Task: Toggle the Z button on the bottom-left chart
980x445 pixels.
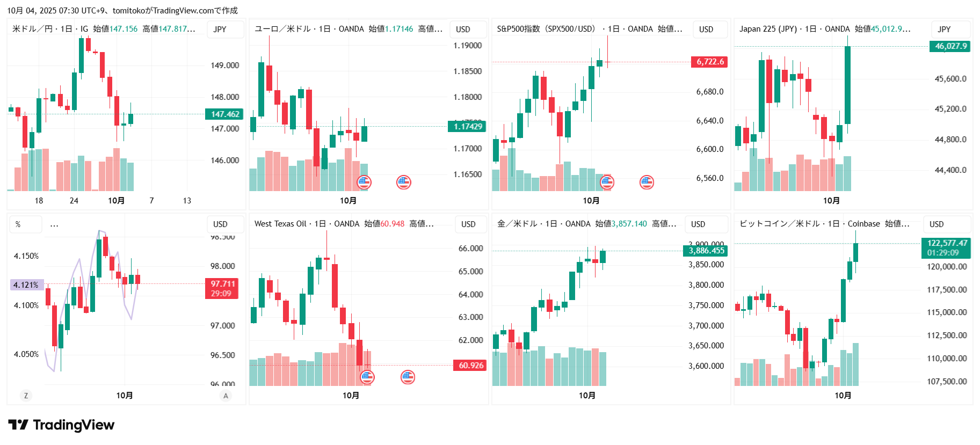Action: point(26,396)
